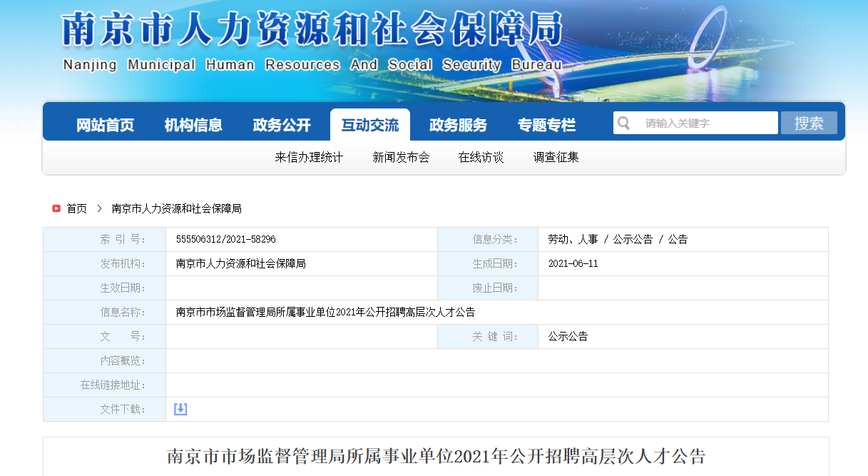
Task: Go to 首页 in the breadcrumb
Action: 76,208
